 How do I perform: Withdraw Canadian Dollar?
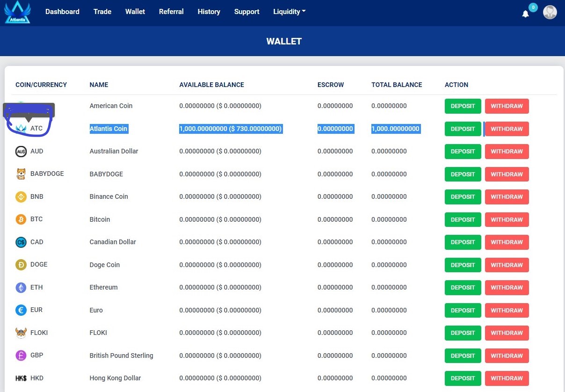pos(507,242)
